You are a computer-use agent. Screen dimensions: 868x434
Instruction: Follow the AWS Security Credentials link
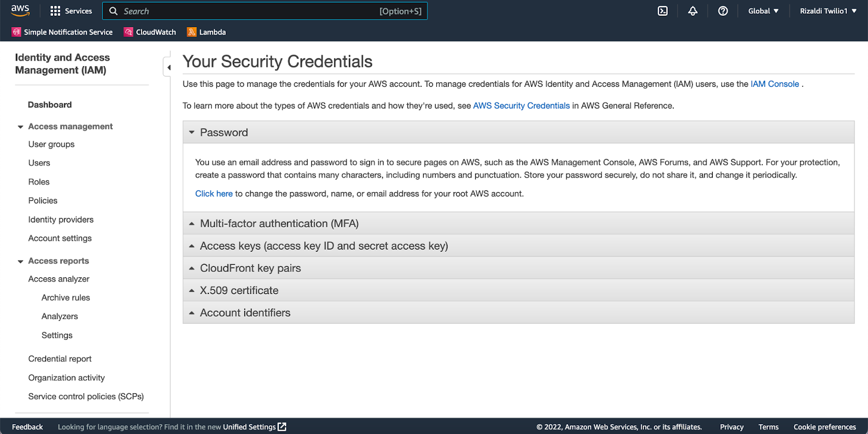click(521, 106)
